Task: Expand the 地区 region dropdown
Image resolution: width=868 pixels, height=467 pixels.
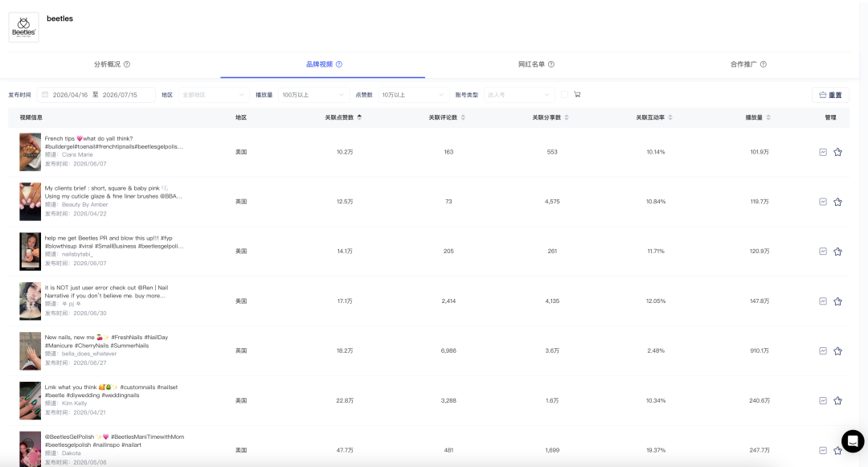Action: (213, 95)
